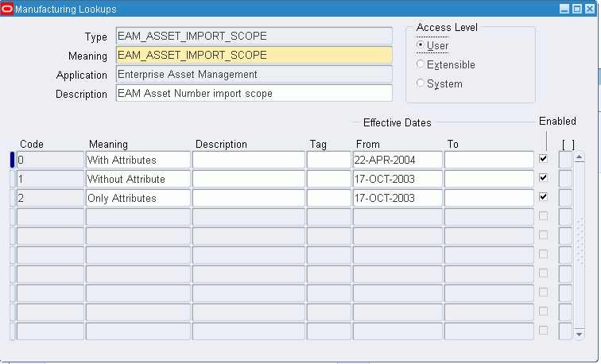Screen dimensions: 601x364
Task: Click the To date field of Without Attribute row
Action: (489, 179)
